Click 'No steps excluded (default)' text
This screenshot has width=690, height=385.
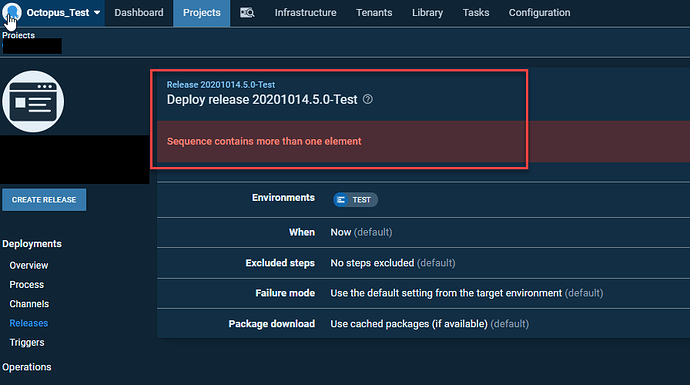(x=393, y=263)
